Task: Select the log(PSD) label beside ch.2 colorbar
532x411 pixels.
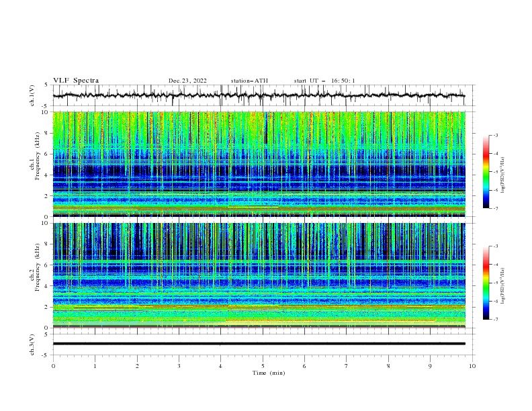Action: pos(502,285)
